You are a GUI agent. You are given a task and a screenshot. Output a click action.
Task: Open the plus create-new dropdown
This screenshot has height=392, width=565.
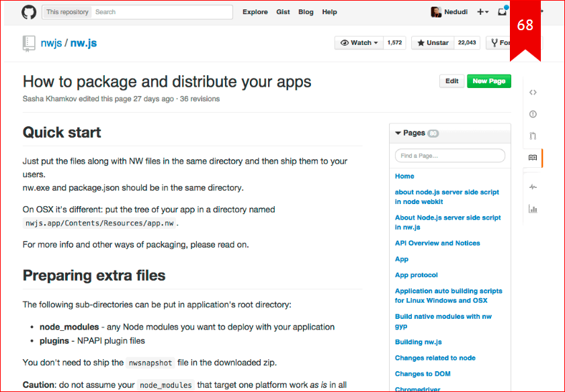click(x=482, y=12)
